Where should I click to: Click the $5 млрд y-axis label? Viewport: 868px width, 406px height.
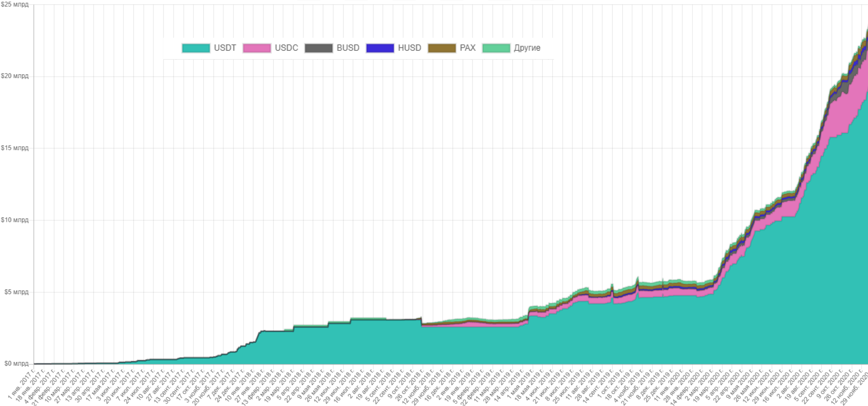(16, 292)
